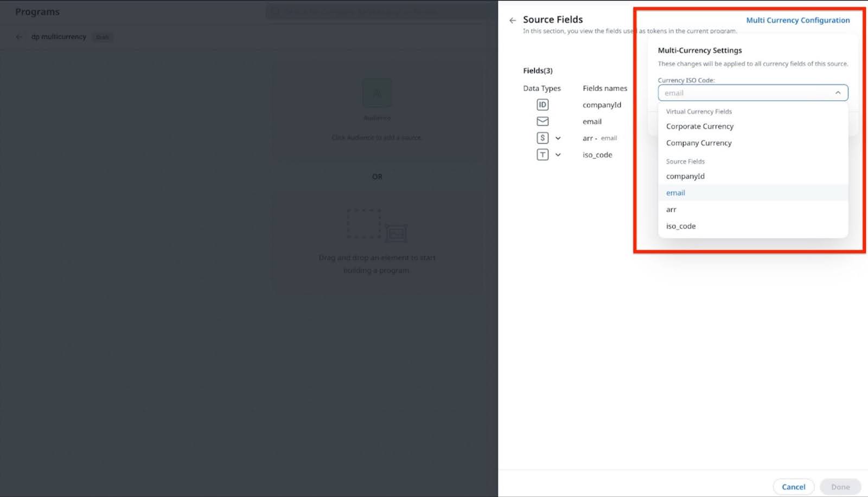Select Corporate Currency in the dropdown
This screenshot has height=497, width=868.
click(x=699, y=126)
